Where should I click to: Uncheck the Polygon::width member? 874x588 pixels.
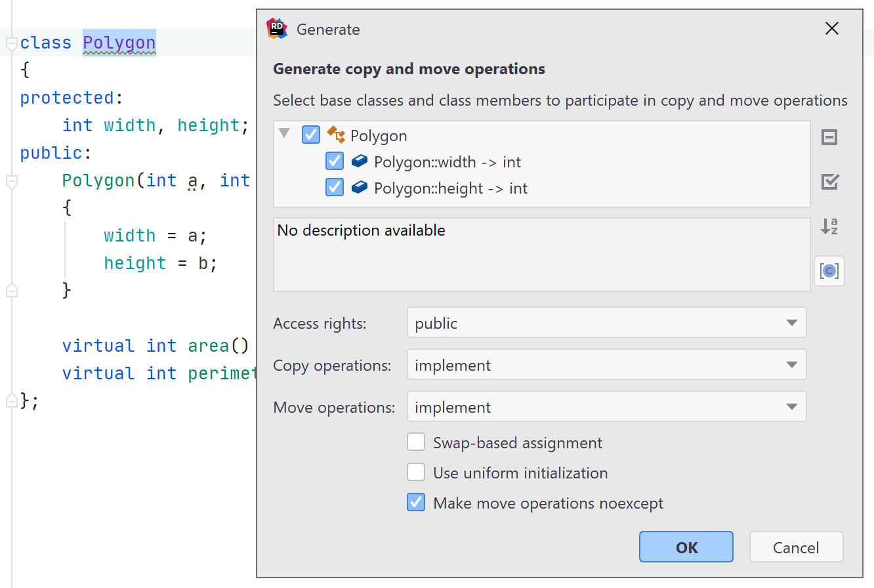(x=335, y=161)
